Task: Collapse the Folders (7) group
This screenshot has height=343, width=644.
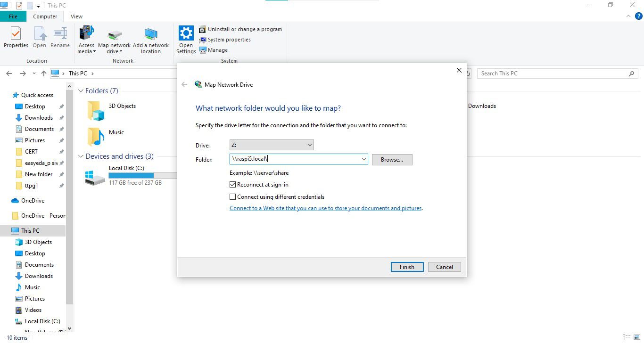Action: click(x=81, y=91)
